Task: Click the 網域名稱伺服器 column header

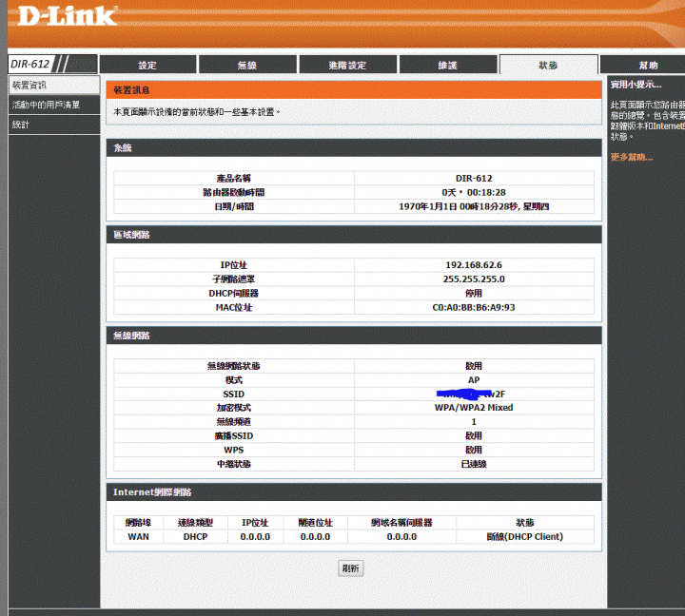Action: click(x=401, y=523)
